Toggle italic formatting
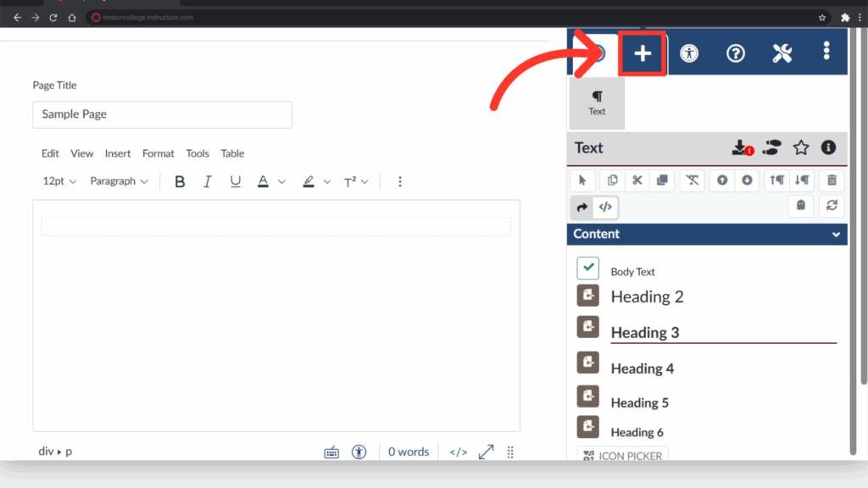 click(207, 181)
